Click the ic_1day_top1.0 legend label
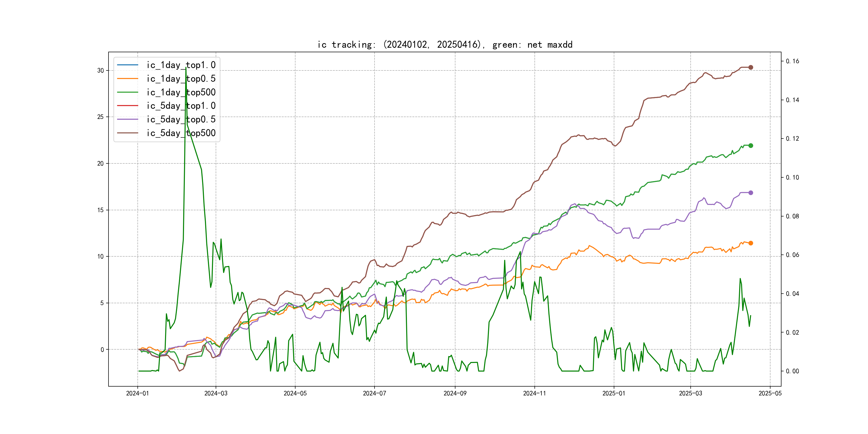 pos(181,65)
